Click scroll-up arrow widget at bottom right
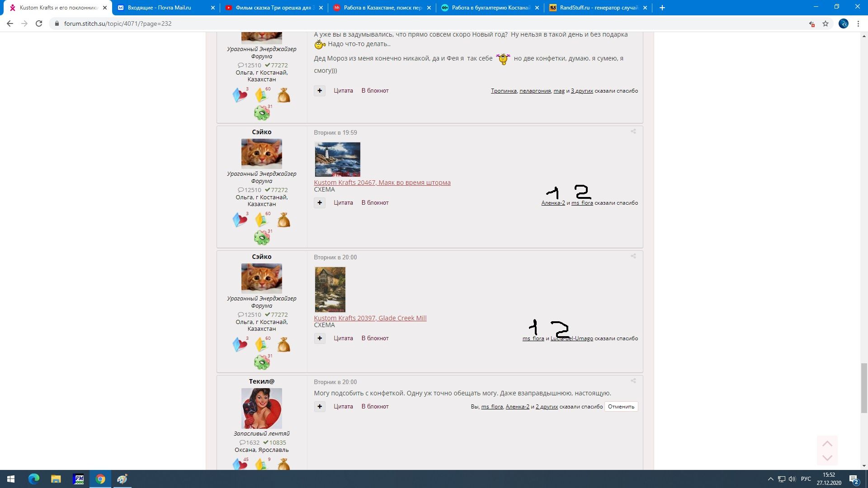The width and height of the screenshot is (868, 488). (827, 444)
